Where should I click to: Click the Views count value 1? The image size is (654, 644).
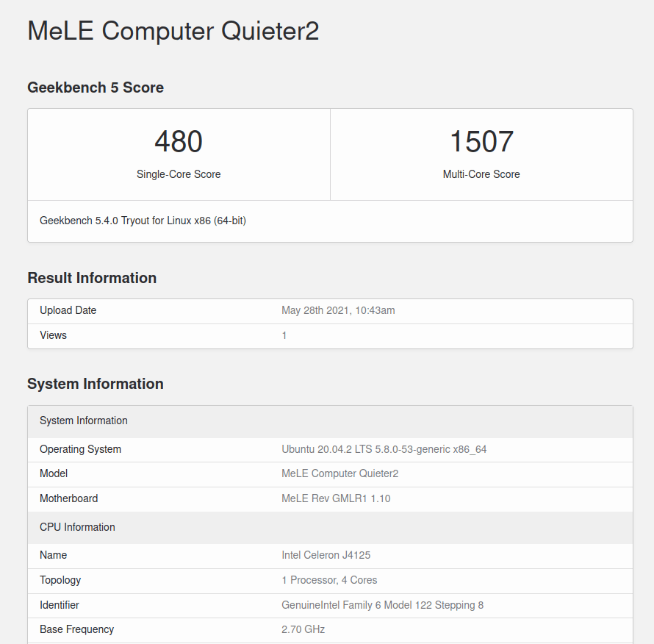click(284, 335)
